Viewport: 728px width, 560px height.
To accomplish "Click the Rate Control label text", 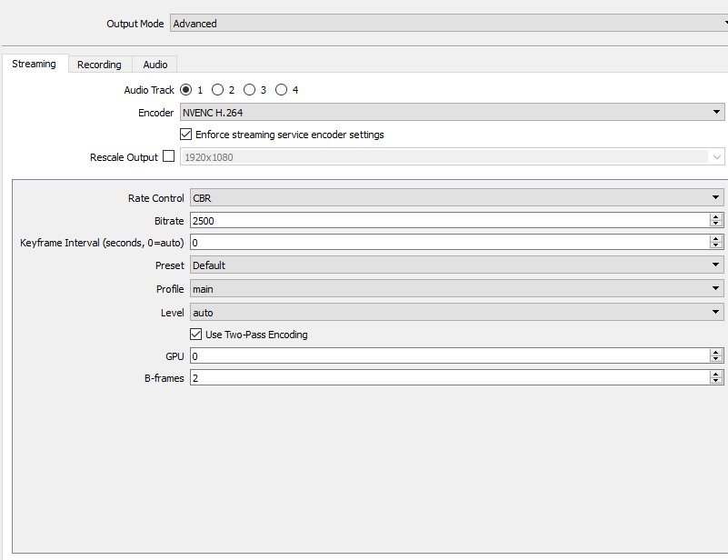I will [x=156, y=198].
